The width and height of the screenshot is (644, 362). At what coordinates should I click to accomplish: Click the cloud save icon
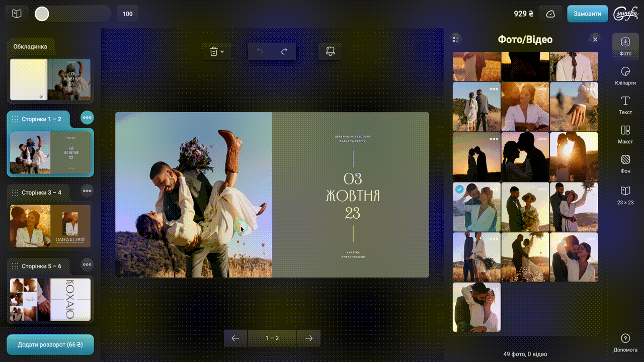[550, 14]
